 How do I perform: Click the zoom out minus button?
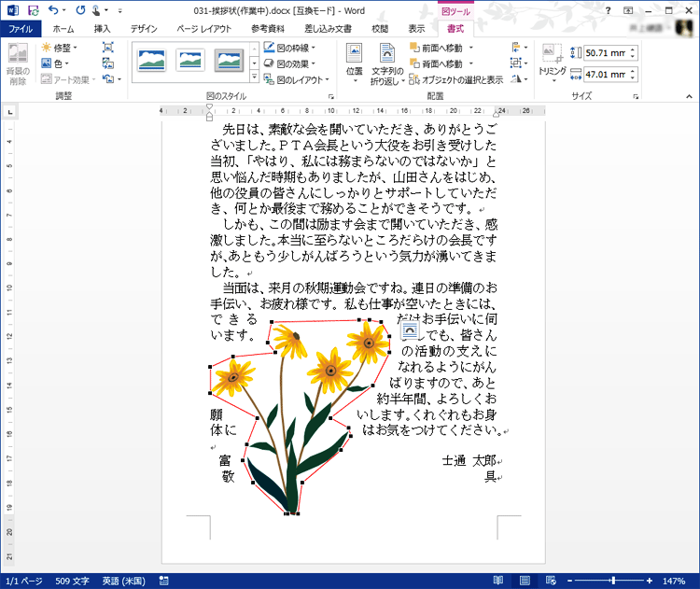(569, 581)
